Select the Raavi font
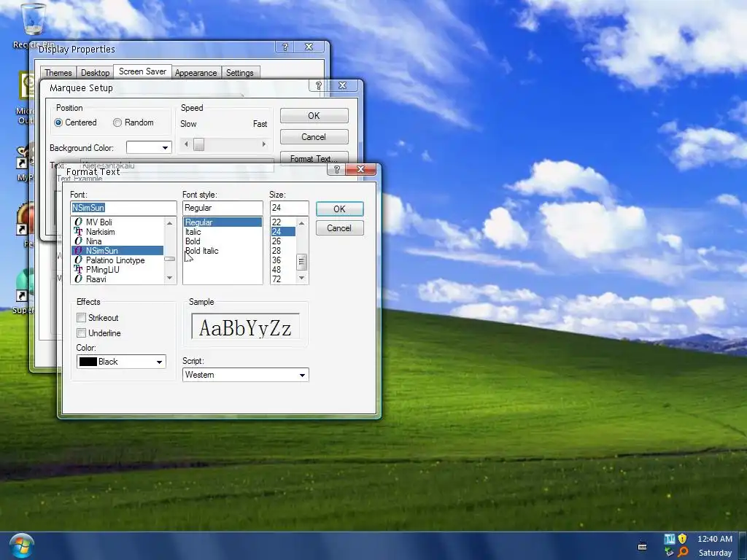747x560 pixels. pyautogui.click(x=117, y=279)
